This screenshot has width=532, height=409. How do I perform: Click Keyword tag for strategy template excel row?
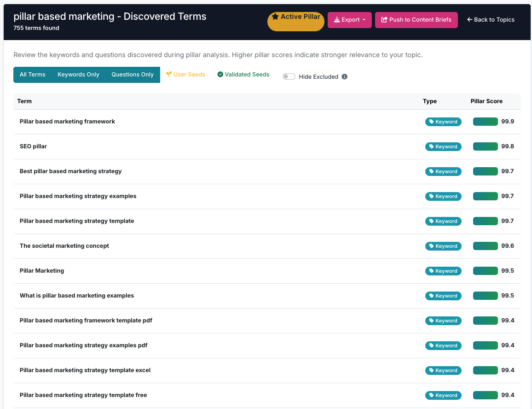coord(443,370)
